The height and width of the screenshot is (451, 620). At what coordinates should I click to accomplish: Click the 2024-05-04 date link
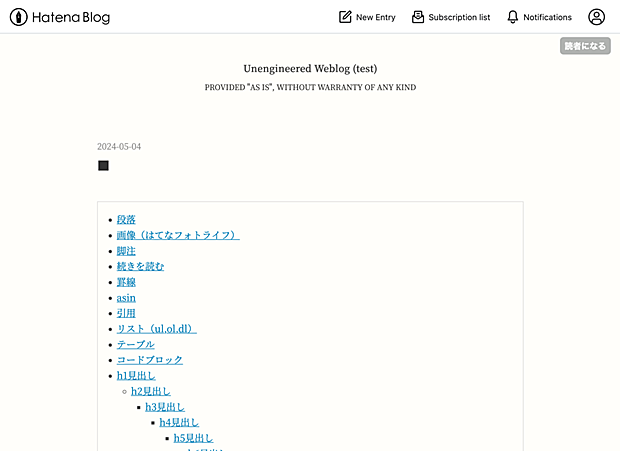tap(119, 147)
